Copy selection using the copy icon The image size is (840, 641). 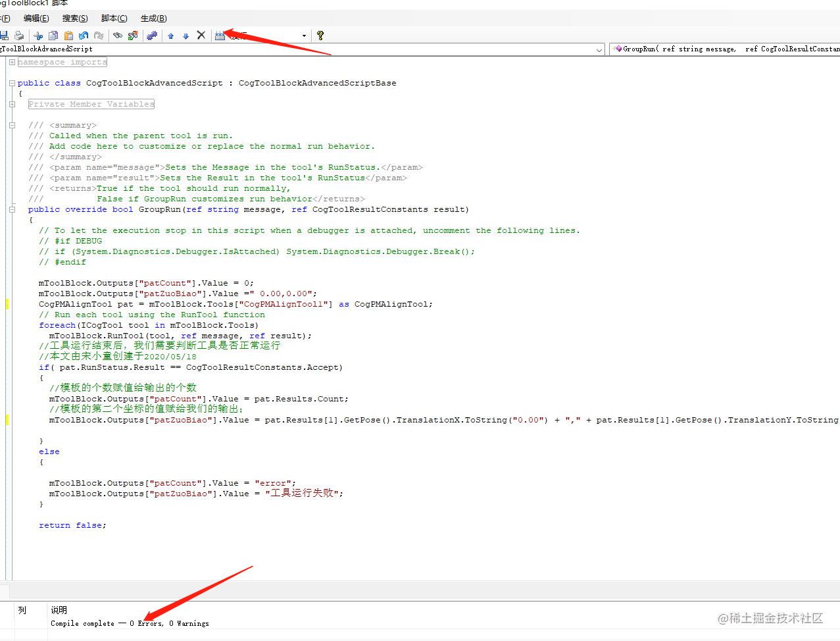click(53, 36)
